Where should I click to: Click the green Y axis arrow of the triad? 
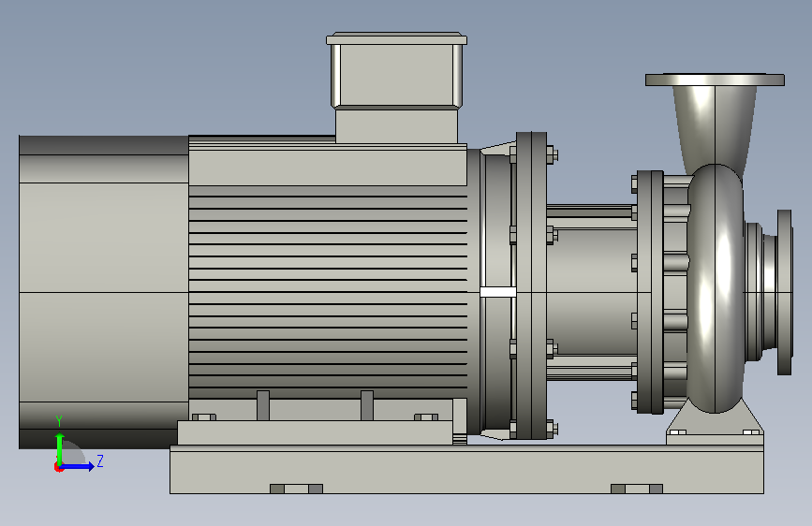60,448
